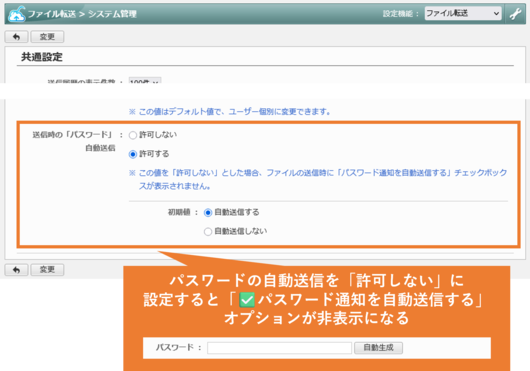This screenshot has height=371, width=530.
Task: Click the top 変更 button
Action: (47, 36)
